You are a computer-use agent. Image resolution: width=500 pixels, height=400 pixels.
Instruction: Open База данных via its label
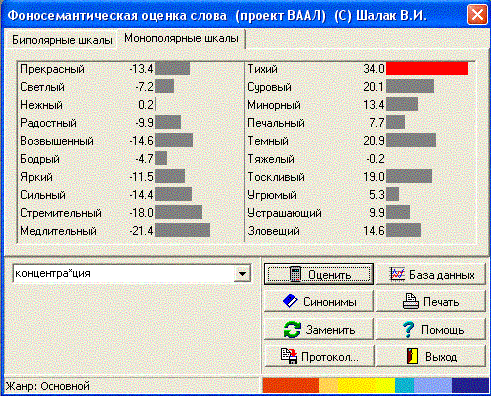(x=442, y=275)
